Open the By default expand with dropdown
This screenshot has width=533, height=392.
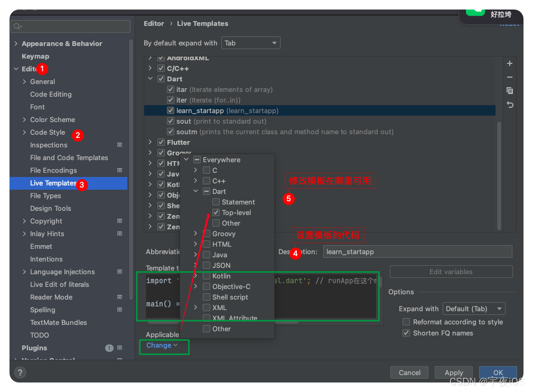click(x=251, y=43)
